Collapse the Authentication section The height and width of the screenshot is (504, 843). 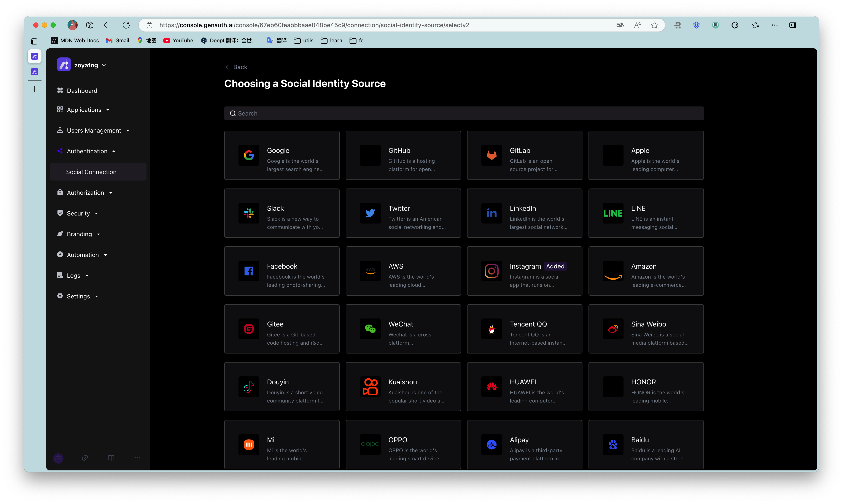87,151
